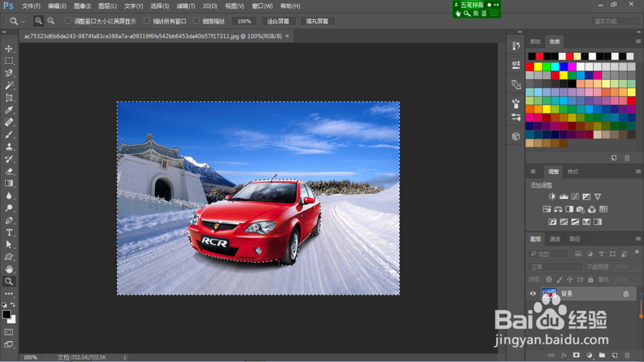This screenshot has width=644, height=362.
Task: Select the History Brush tool
Action: (x=8, y=159)
